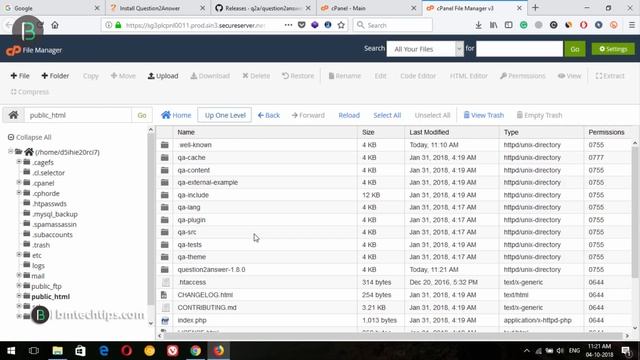Click the Rename toolbar button

(345, 76)
